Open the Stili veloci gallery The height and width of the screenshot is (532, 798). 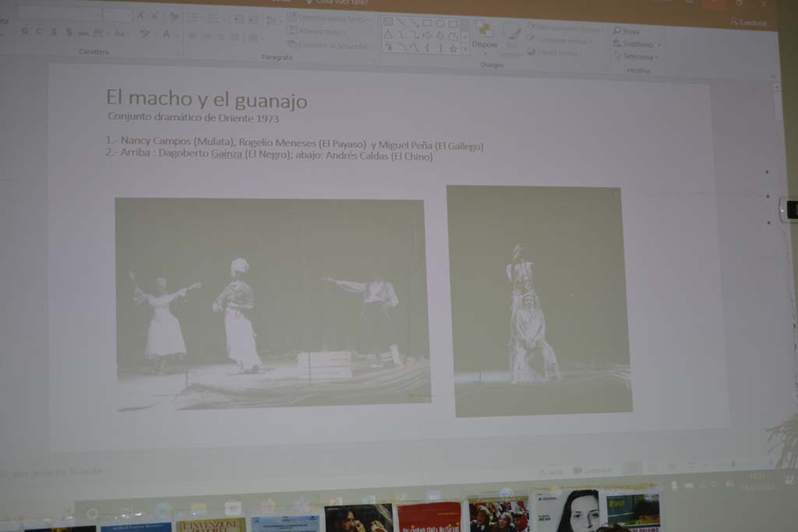click(x=510, y=40)
